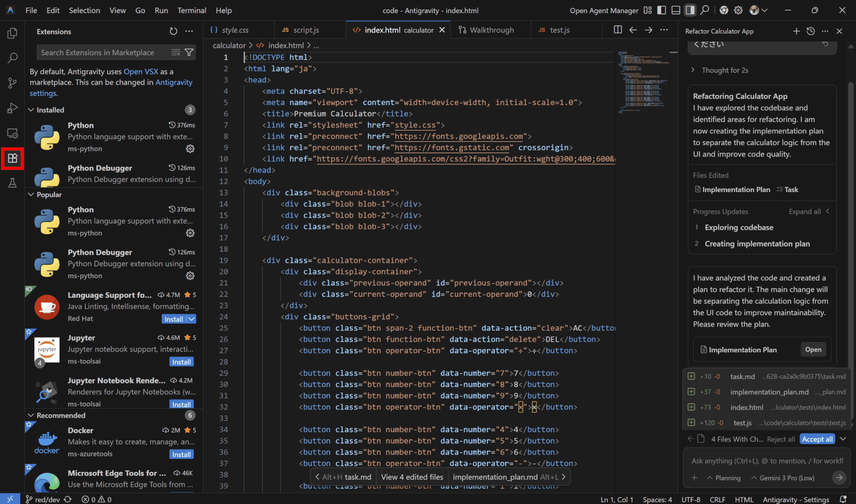
Task: Refresh the Extensions list
Action: click(173, 31)
